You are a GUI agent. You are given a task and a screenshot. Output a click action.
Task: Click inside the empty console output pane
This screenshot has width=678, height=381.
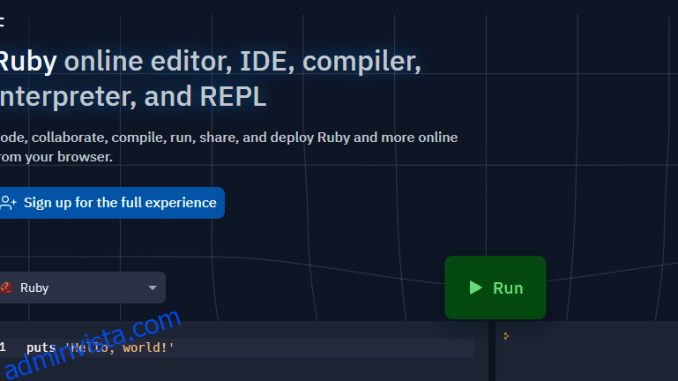(586, 359)
